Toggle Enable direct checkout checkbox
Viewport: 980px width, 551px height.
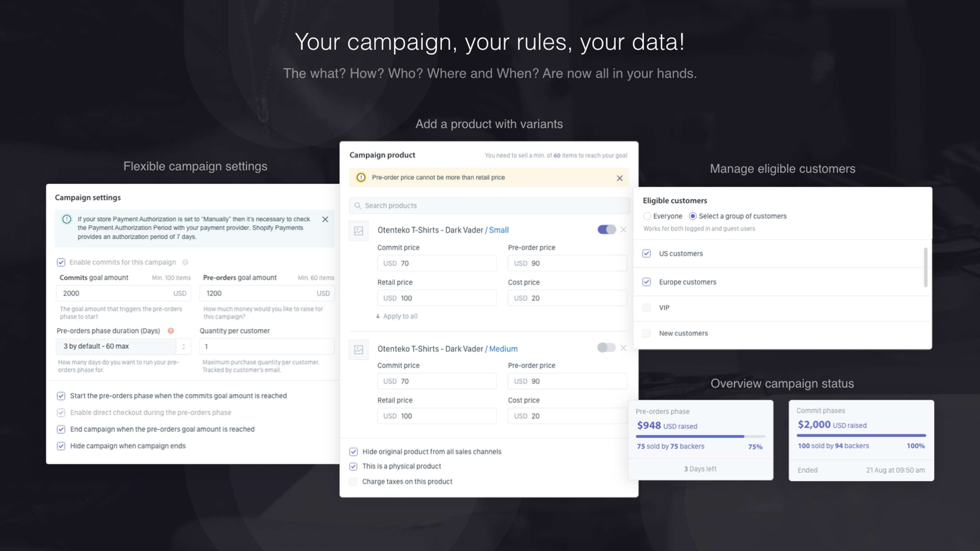click(x=61, y=413)
